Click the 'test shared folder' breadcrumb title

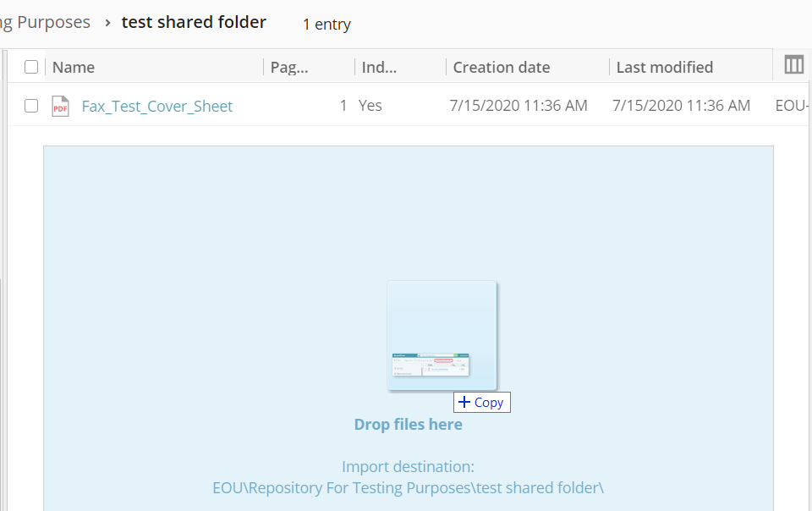click(194, 22)
